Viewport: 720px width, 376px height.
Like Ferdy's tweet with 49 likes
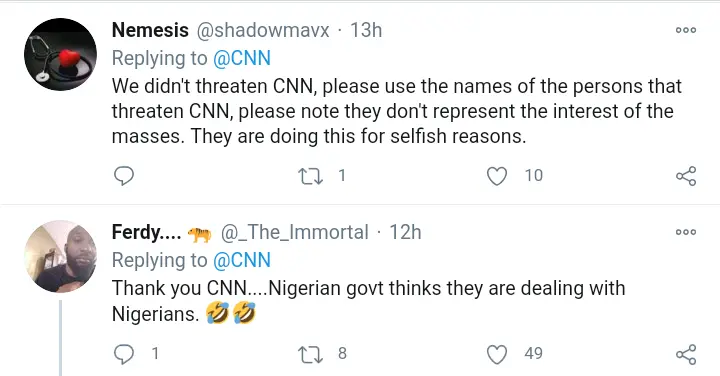pos(497,354)
